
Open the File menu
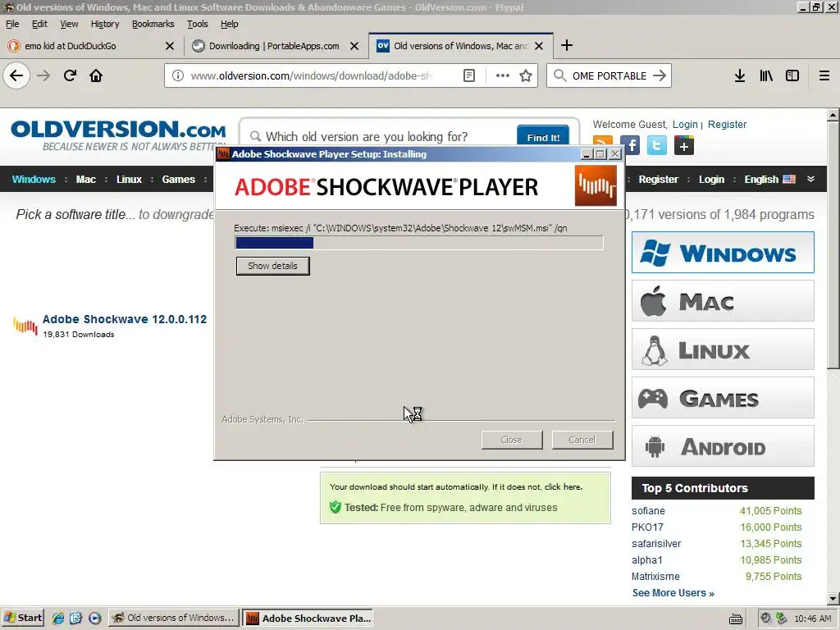12,24
